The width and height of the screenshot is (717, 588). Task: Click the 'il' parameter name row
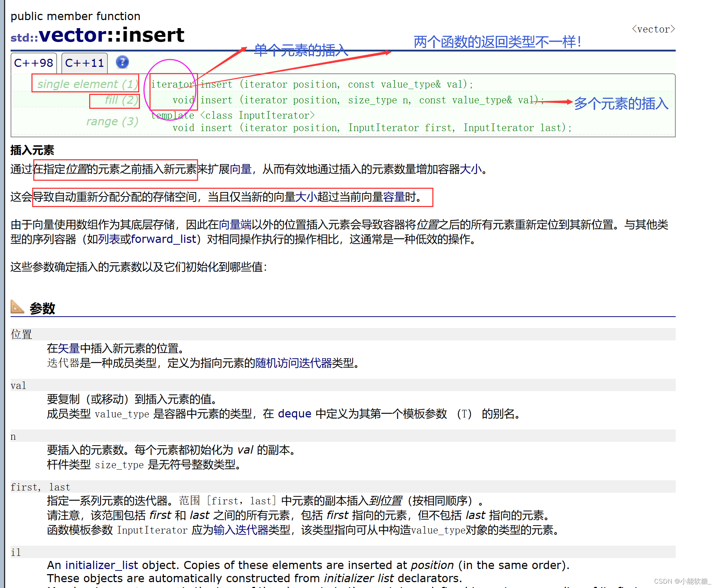tap(343, 552)
